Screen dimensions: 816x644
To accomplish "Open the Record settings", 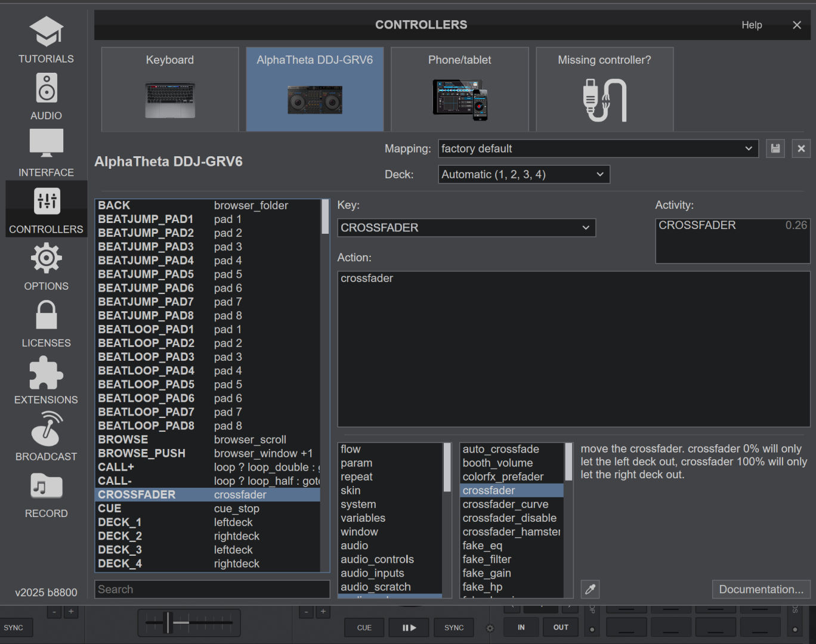I will pos(46,494).
